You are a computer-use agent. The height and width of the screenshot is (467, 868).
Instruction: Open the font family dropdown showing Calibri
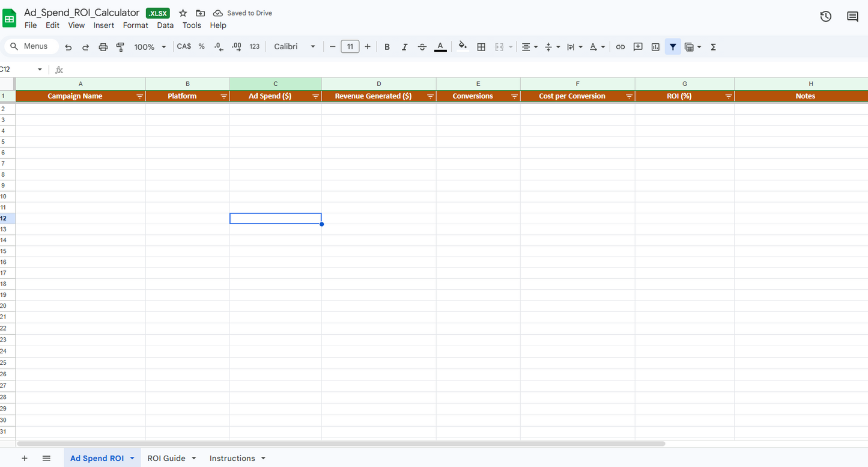coord(294,46)
